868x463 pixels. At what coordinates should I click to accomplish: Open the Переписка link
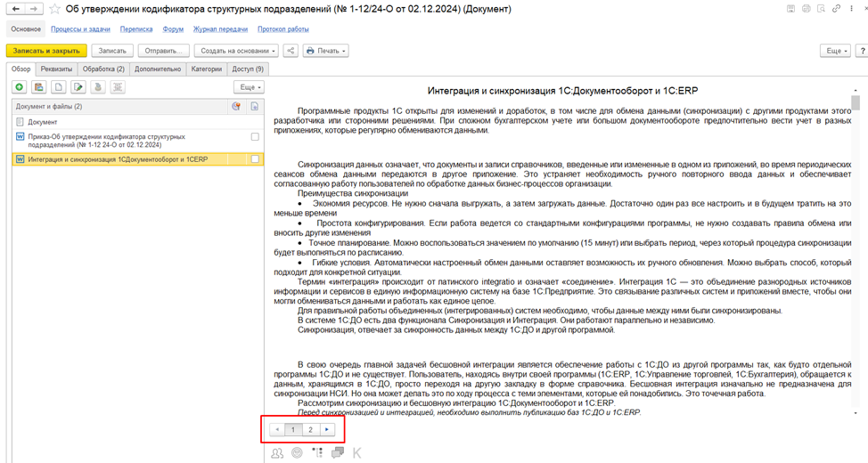coord(136,28)
